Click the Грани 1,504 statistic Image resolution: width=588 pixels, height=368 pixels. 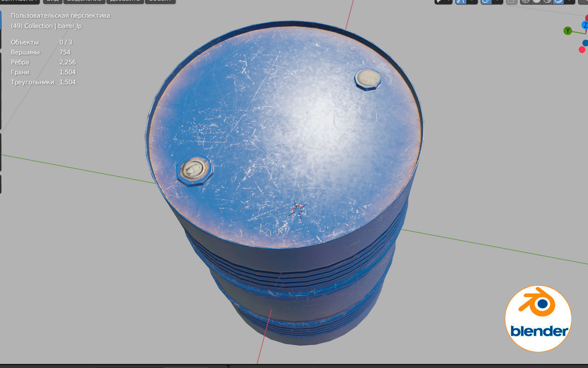tap(43, 72)
